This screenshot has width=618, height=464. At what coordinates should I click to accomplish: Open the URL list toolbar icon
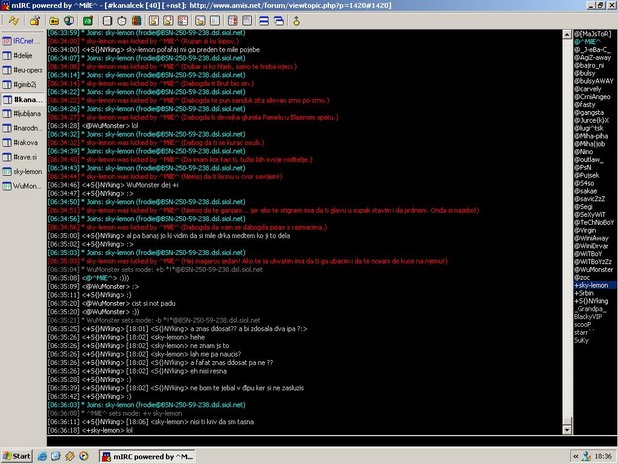pos(247,21)
